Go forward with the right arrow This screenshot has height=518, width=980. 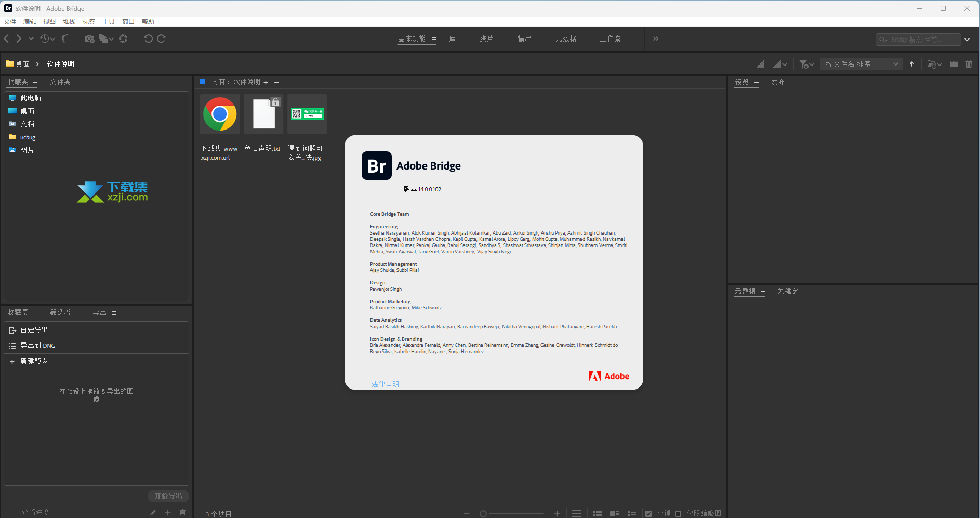click(x=19, y=38)
